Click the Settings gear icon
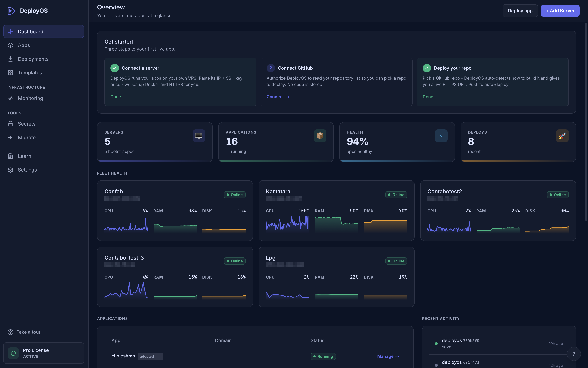Viewport: 588px width, 368px height. [11, 170]
